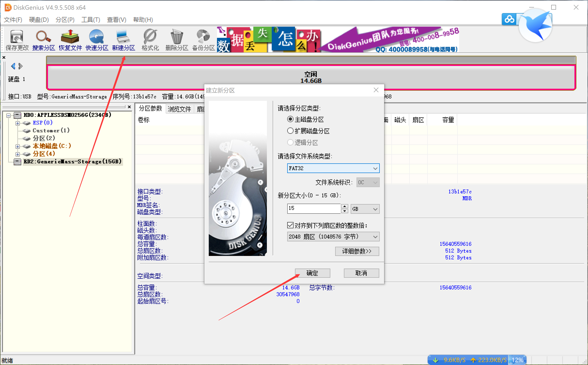Toggle 对齐到下列扇区数的整数倍 checkbox
The image size is (588, 365).
(x=290, y=225)
